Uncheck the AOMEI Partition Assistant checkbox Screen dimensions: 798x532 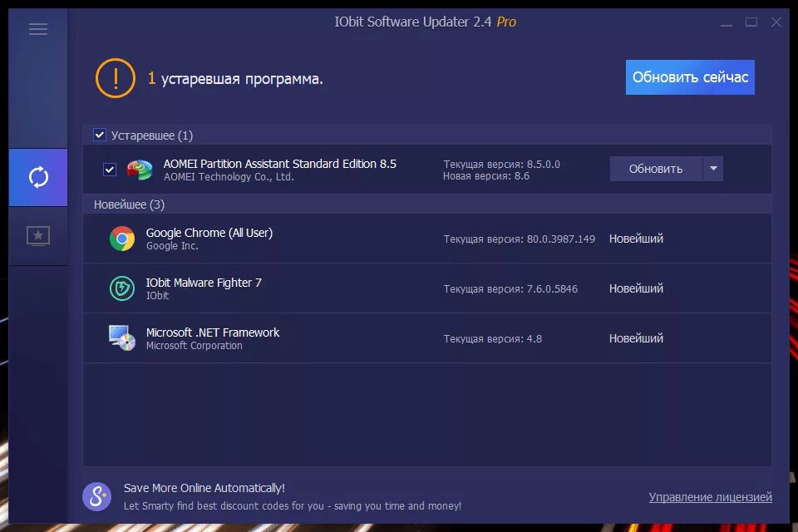(110, 170)
